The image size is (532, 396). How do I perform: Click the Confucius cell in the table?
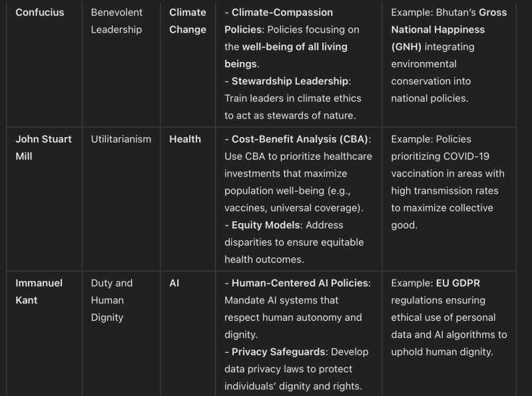[40, 13]
